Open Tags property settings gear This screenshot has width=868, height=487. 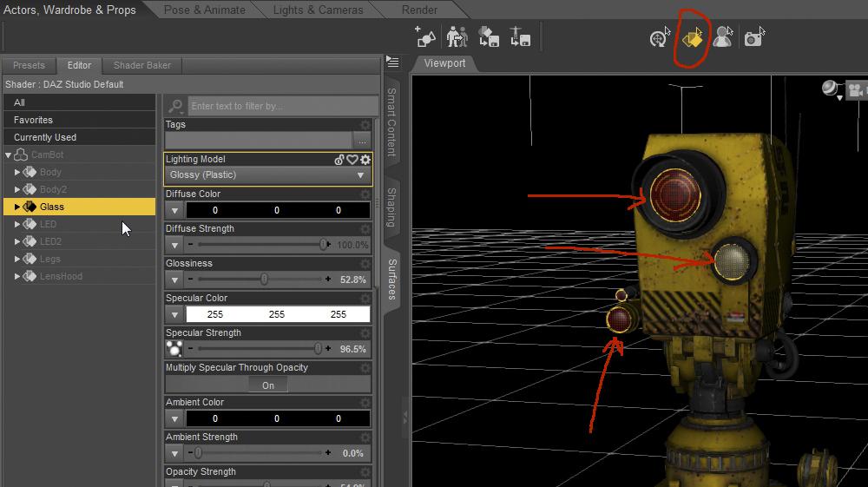365,125
